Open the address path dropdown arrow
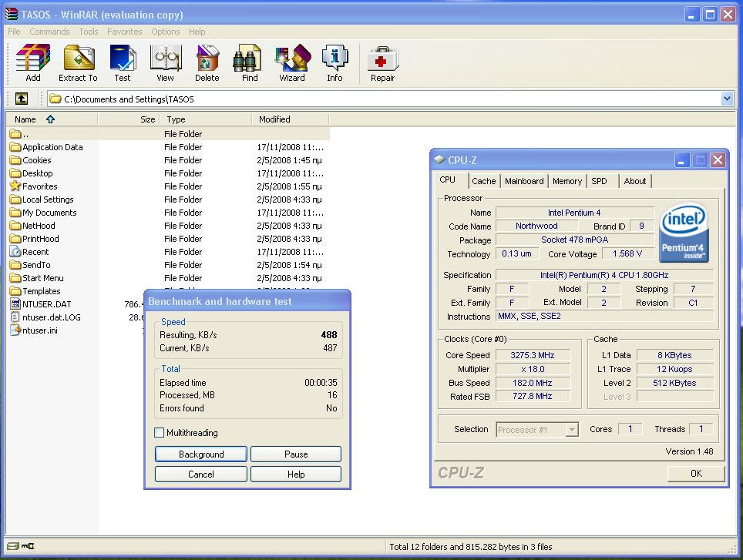Image resolution: width=743 pixels, height=560 pixels. [727, 99]
